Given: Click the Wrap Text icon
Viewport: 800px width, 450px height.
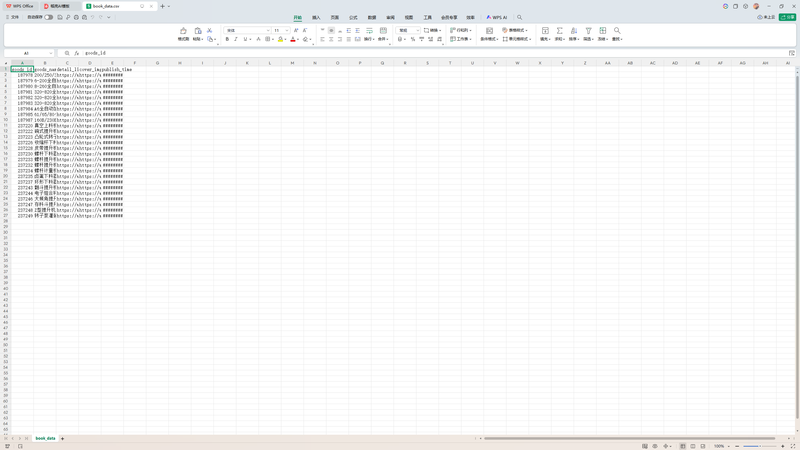Looking at the screenshot, I should point(369,31).
